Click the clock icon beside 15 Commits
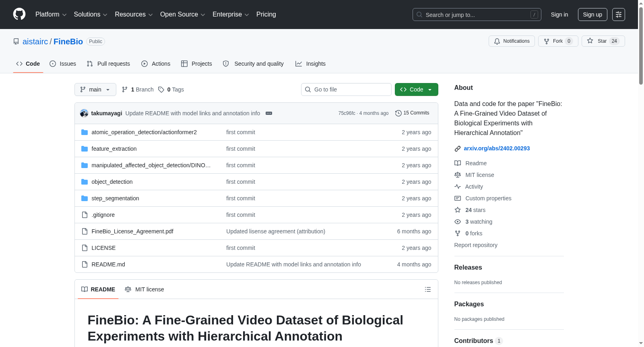The width and height of the screenshot is (644, 347). click(398, 113)
